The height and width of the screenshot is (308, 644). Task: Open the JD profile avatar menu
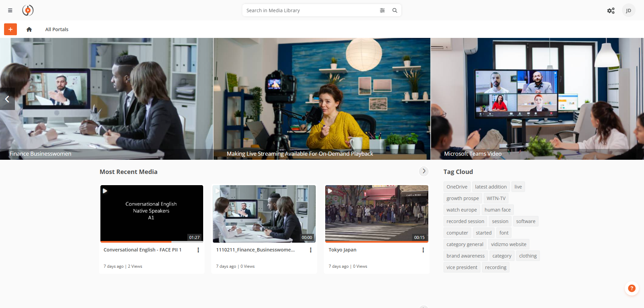tap(629, 10)
